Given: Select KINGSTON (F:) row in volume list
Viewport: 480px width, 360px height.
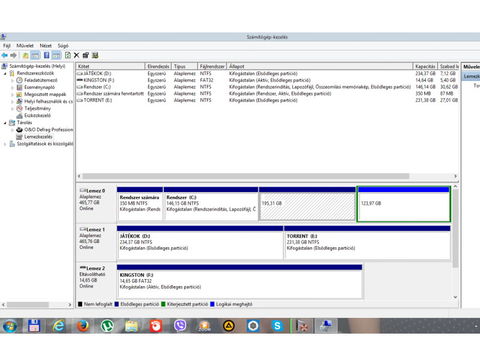Looking at the screenshot, I should (268, 80).
